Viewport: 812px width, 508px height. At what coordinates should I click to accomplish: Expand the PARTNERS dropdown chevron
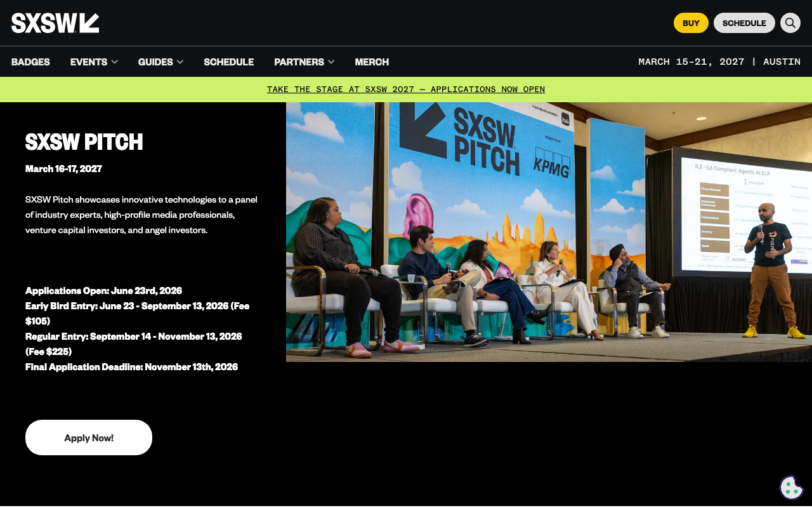[331, 62]
